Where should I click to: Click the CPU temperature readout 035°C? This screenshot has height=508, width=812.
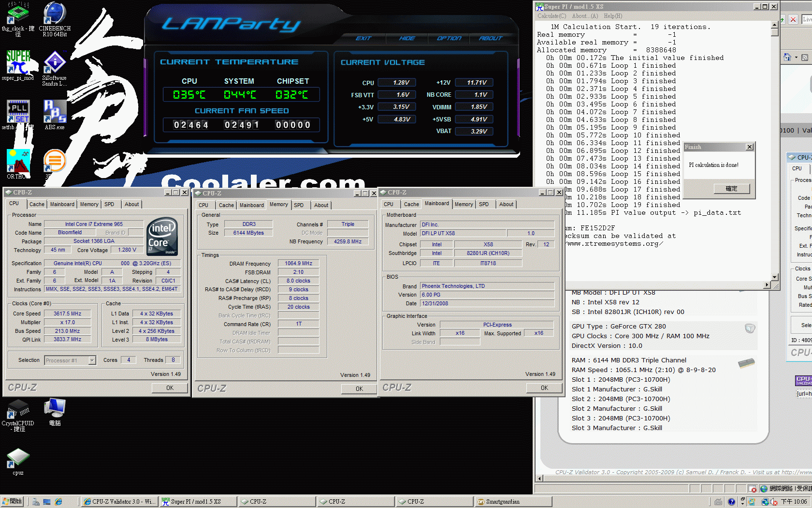pyautogui.click(x=189, y=95)
